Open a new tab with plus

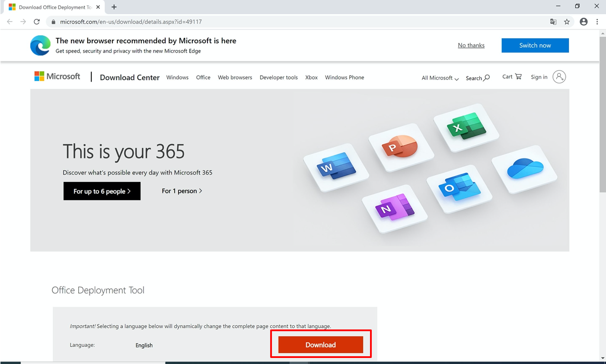[114, 7]
